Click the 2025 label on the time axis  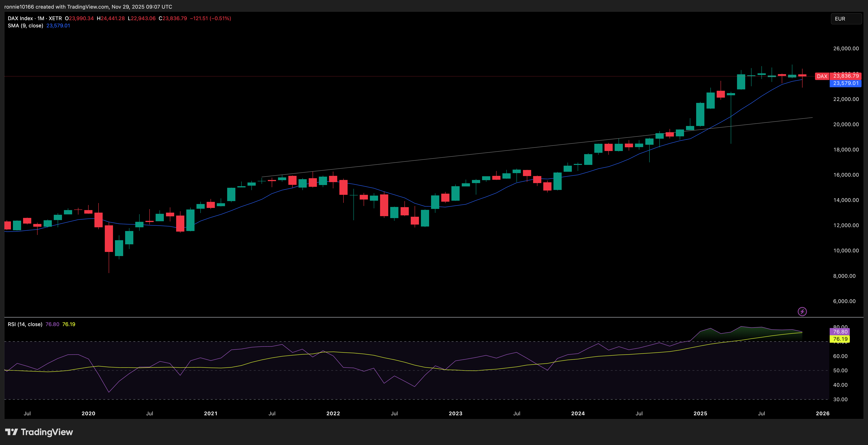[700, 413]
